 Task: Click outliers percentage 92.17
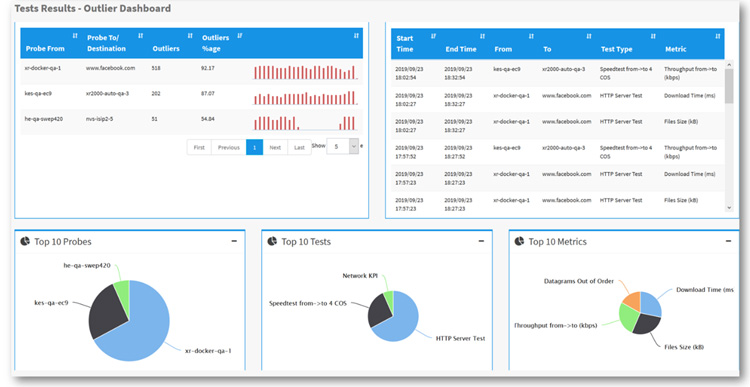[x=208, y=68]
